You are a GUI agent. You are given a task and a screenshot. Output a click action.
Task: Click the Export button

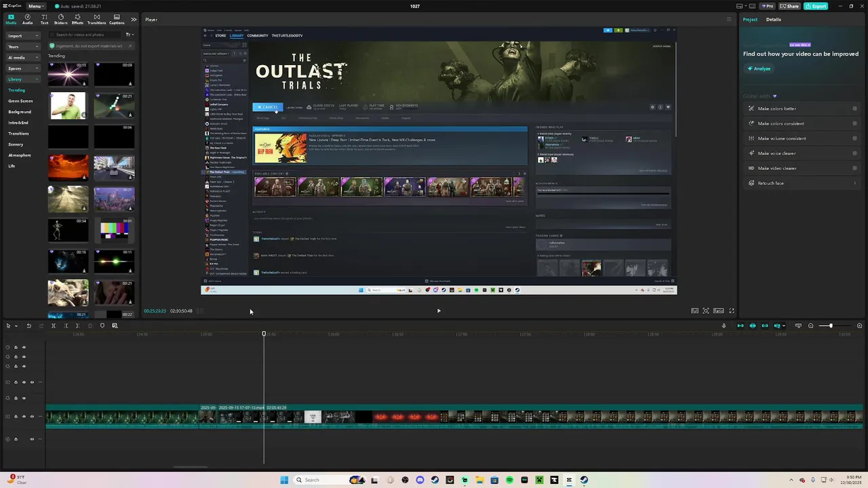pos(816,6)
